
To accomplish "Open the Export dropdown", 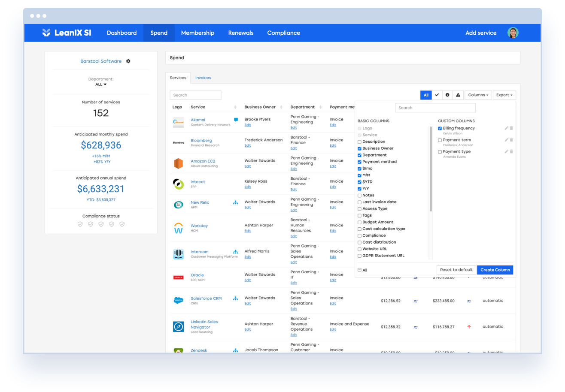I will click(x=504, y=95).
